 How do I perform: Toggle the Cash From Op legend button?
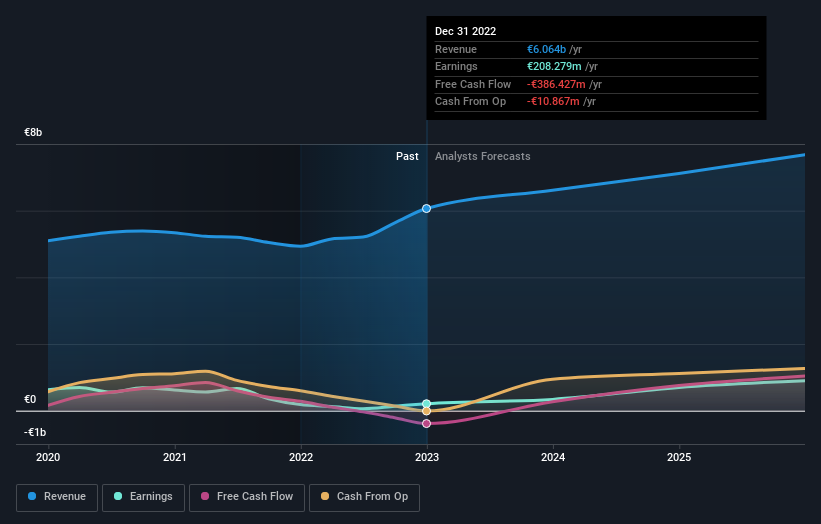click(x=364, y=497)
